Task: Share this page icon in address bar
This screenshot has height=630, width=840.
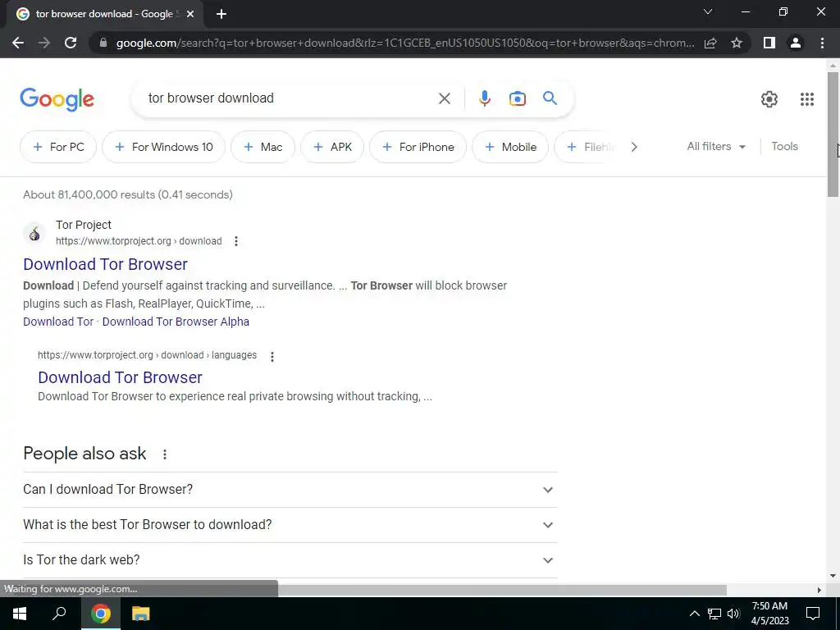Action: point(710,43)
